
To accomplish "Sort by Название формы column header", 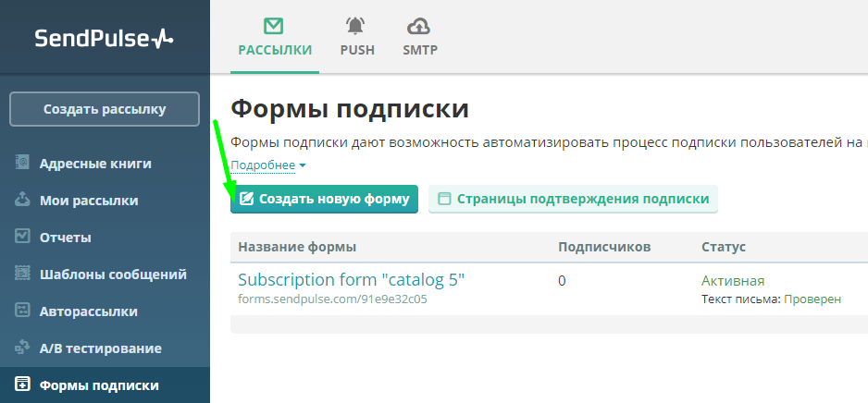I will point(297,247).
